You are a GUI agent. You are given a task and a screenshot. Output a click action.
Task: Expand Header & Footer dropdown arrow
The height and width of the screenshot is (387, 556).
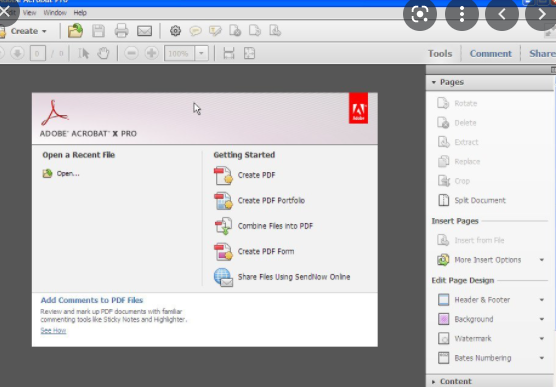tap(542, 300)
